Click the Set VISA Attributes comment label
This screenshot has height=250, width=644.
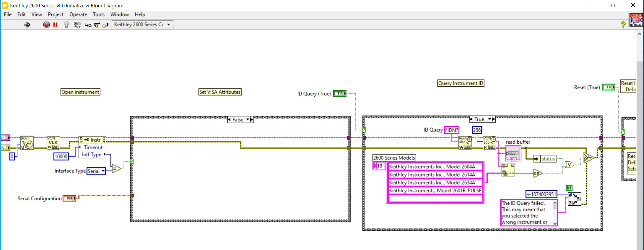220,92
